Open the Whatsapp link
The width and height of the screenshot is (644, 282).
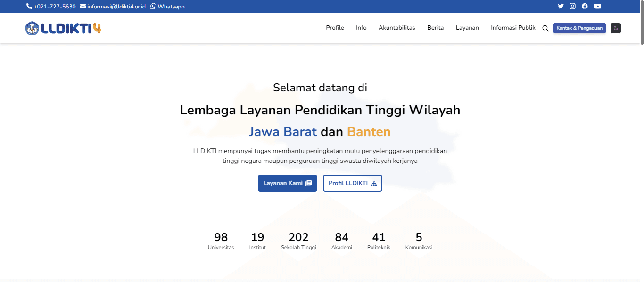pyautogui.click(x=167, y=7)
